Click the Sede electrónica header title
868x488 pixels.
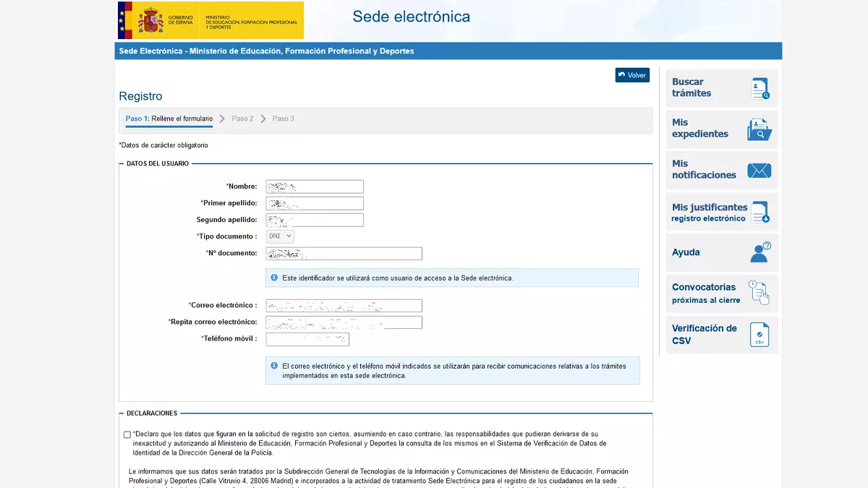(x=411, y=16)
